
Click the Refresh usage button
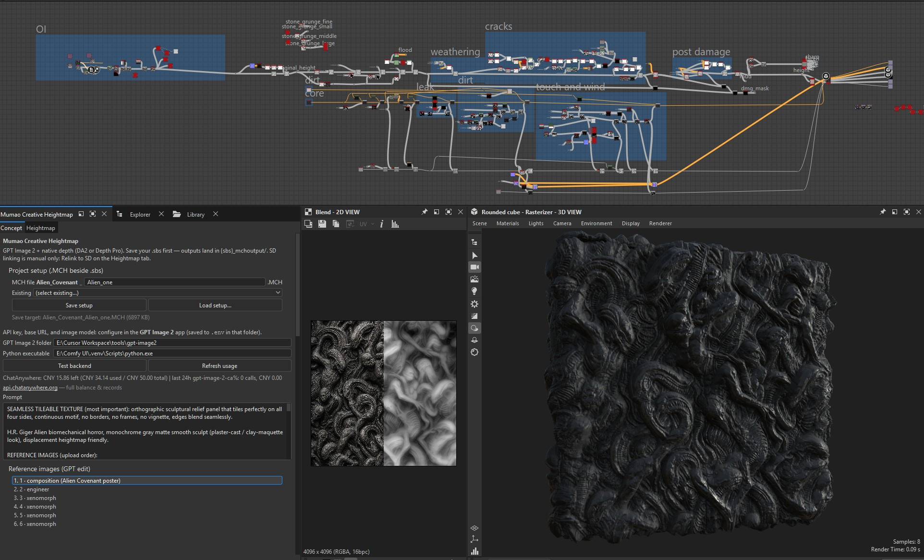click(219, 366)
